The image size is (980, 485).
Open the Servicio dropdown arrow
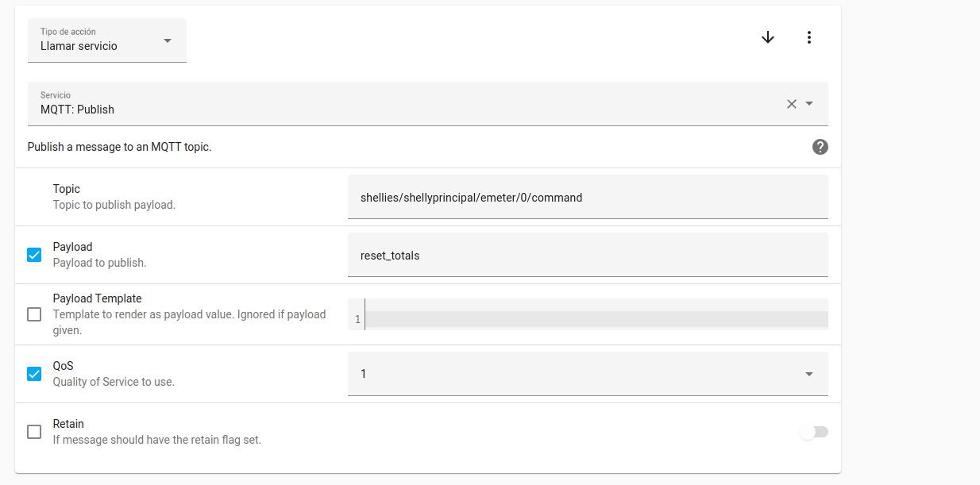pyautogui.click(x=809, y=104)
